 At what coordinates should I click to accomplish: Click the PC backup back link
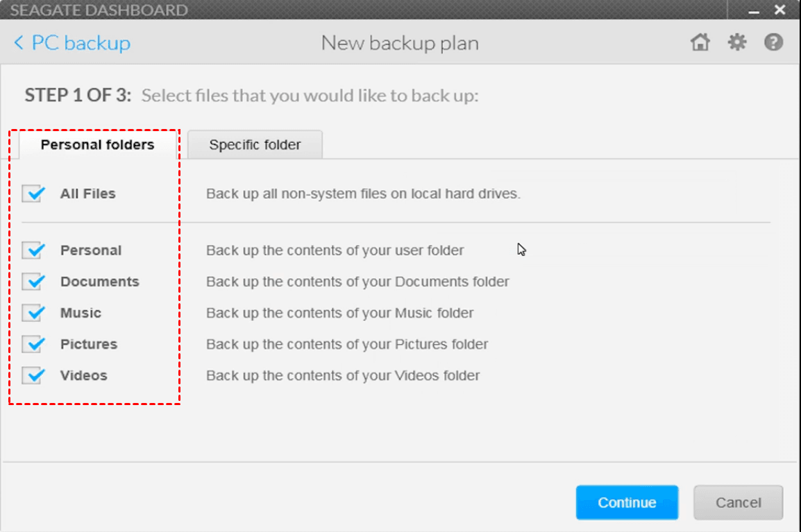[81, 43]
